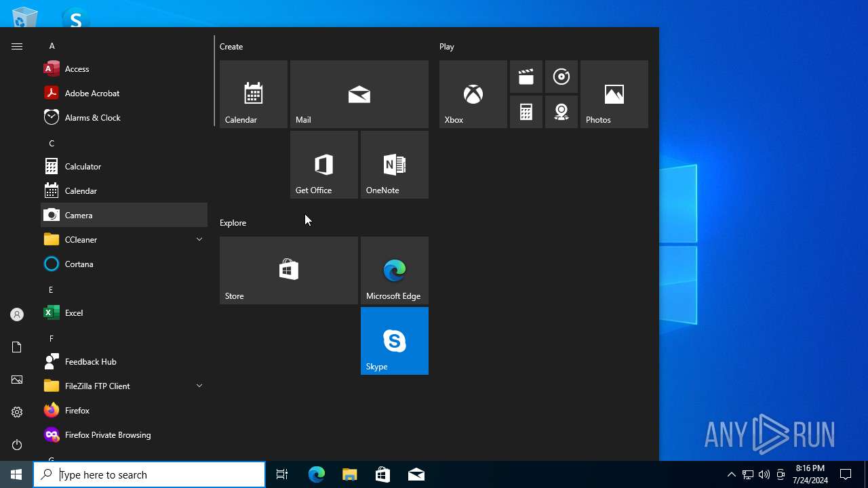Click the Get Office tile
Screen dimensions: 868x488
point(324,165)
